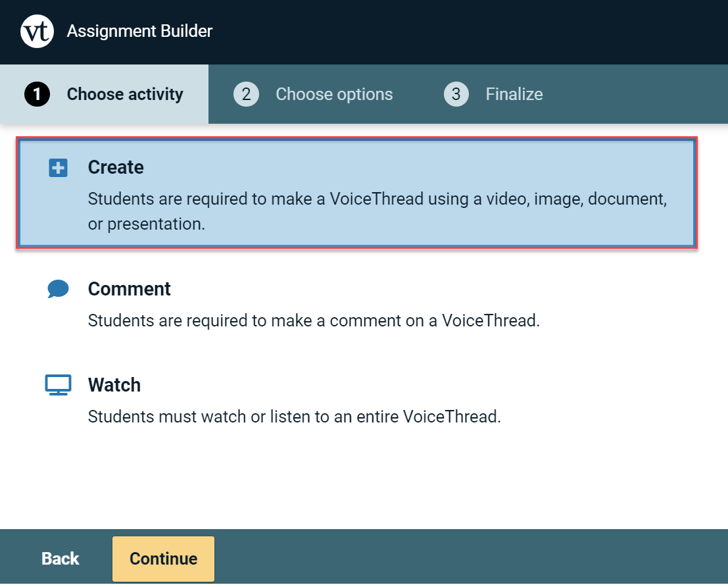Click the step 3 number circle
The image size is (728, 587).
tap(456, 95)
